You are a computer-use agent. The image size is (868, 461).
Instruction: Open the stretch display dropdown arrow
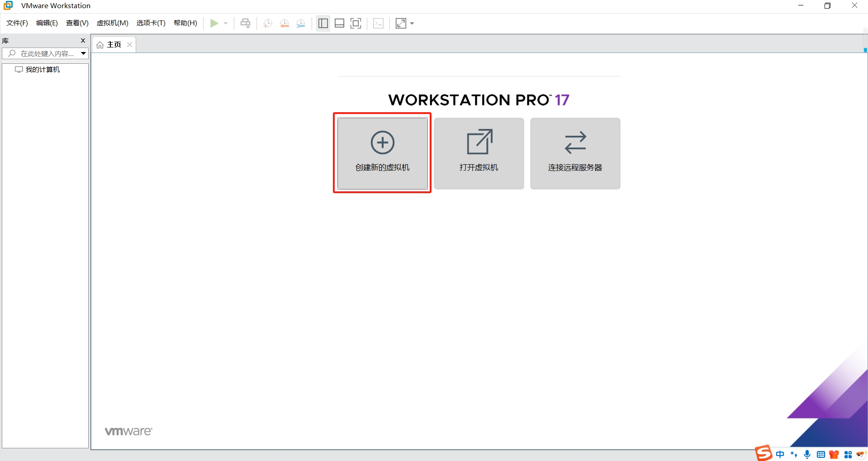tap(412, 24)
